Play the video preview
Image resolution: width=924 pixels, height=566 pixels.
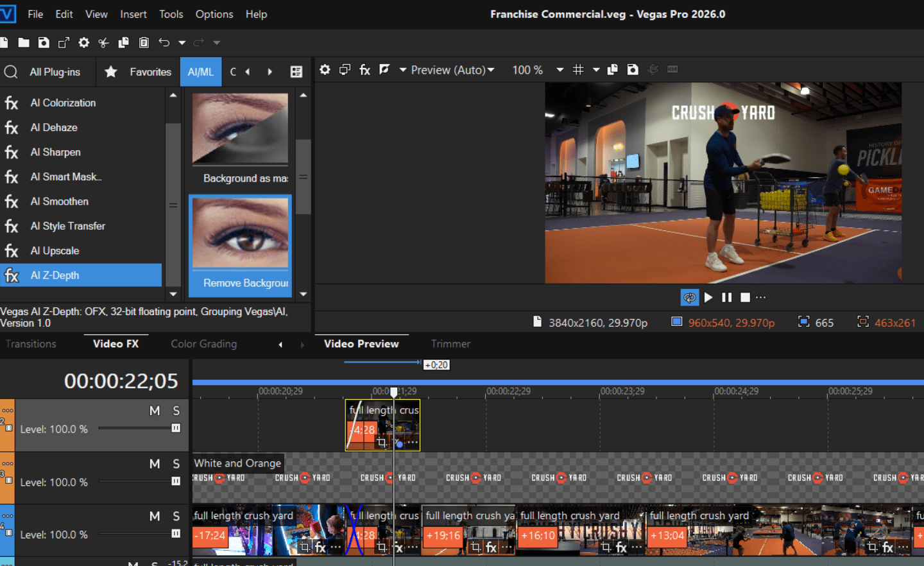[x=708, y=297]
